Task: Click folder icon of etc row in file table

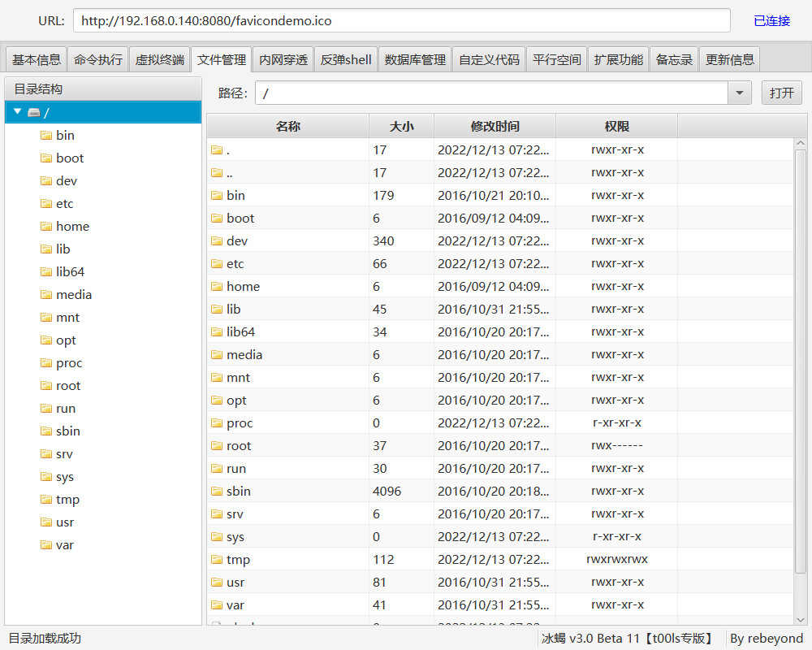Action: 217,264
